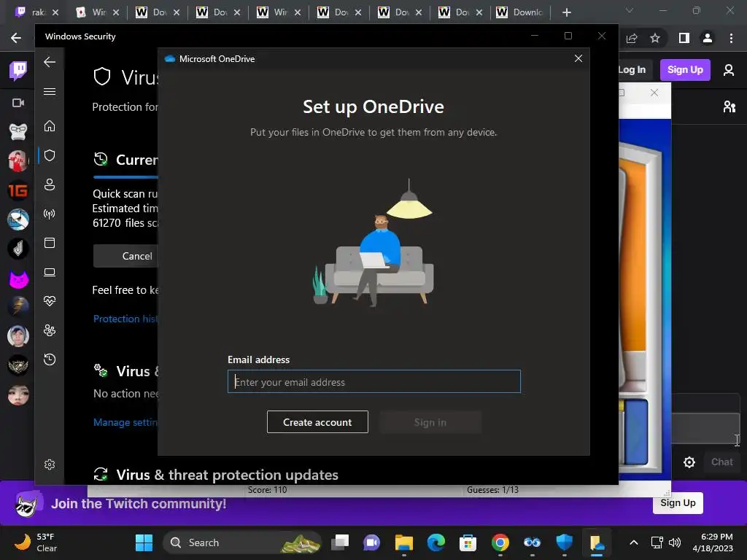Open a new browser tab
The image size is (747, 560).
pos(566,12)
